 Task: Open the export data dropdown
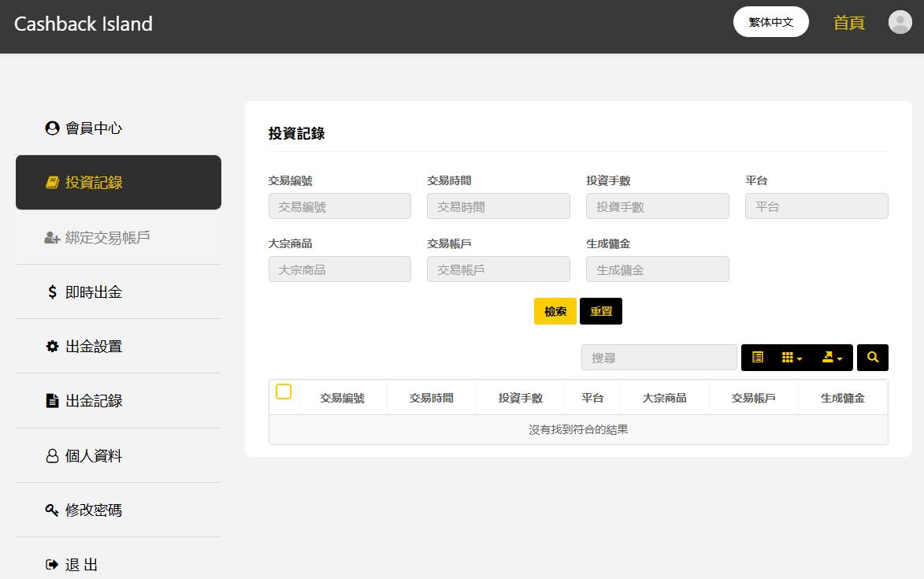pos(832,358)
